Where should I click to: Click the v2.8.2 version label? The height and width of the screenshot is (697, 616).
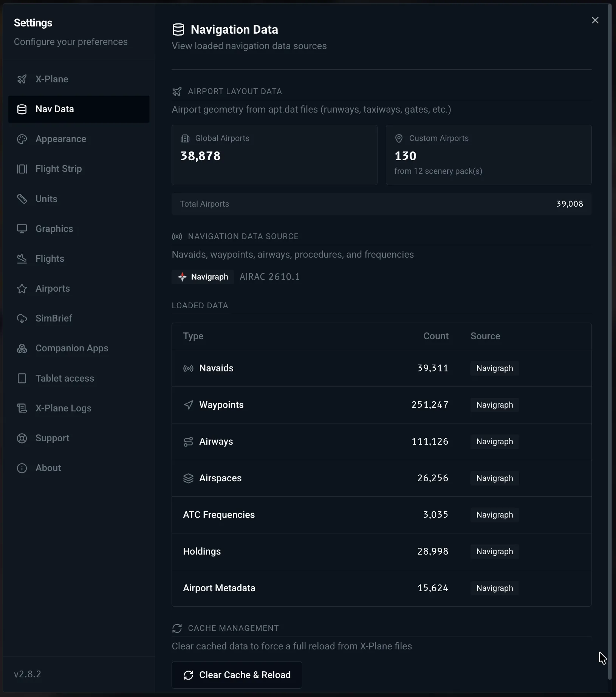click(28, 674)
